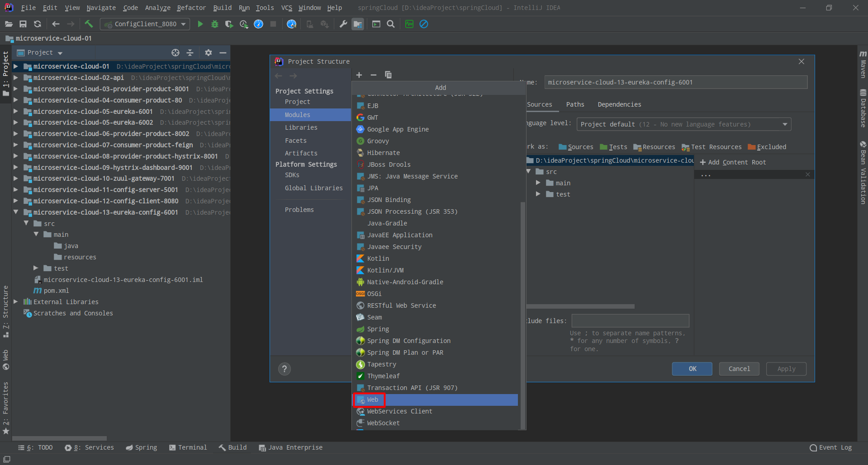Click the OK button
868x465 pixels.
pyautogui.click(x=692, y=369)
